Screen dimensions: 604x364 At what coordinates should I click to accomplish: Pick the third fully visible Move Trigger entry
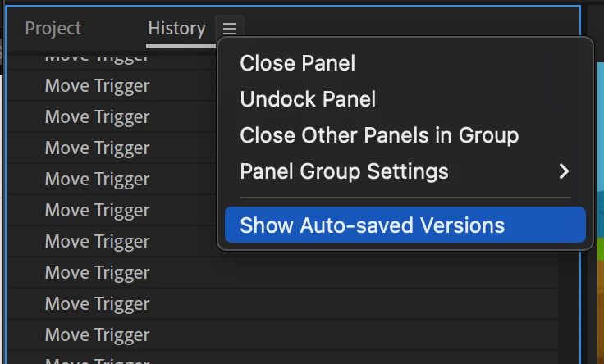[97, 148]
